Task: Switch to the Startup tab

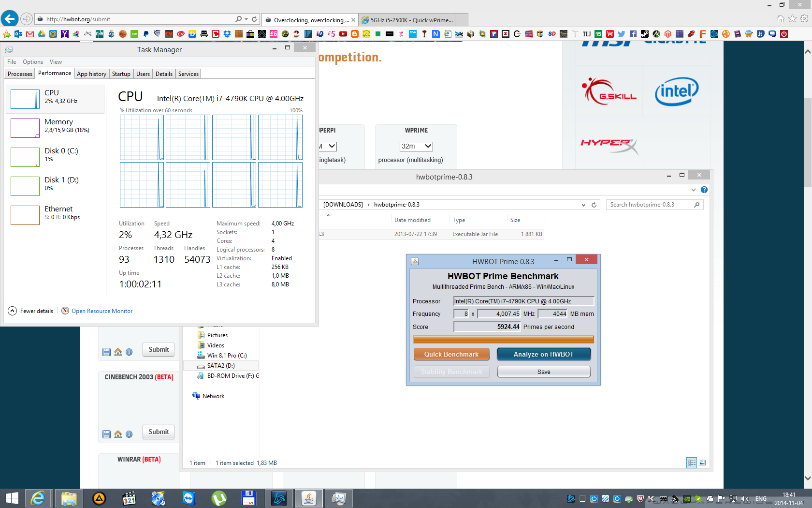Action: click(x=121, y=74)
